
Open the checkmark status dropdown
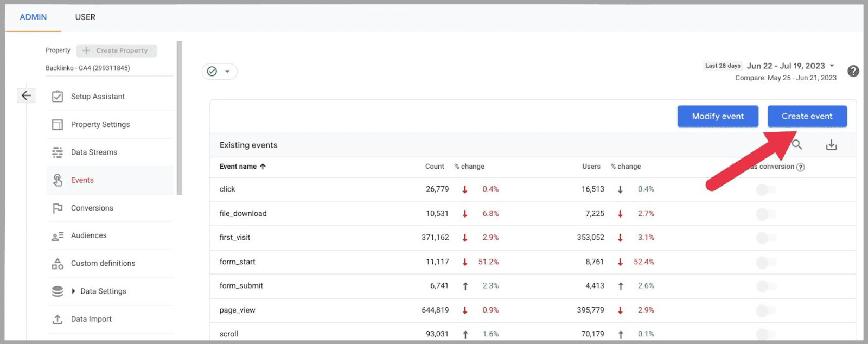219,72
